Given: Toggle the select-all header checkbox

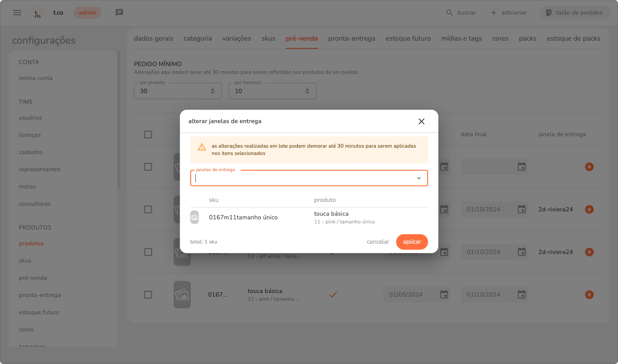Looking at the screenshot, I should pos(148,134).
